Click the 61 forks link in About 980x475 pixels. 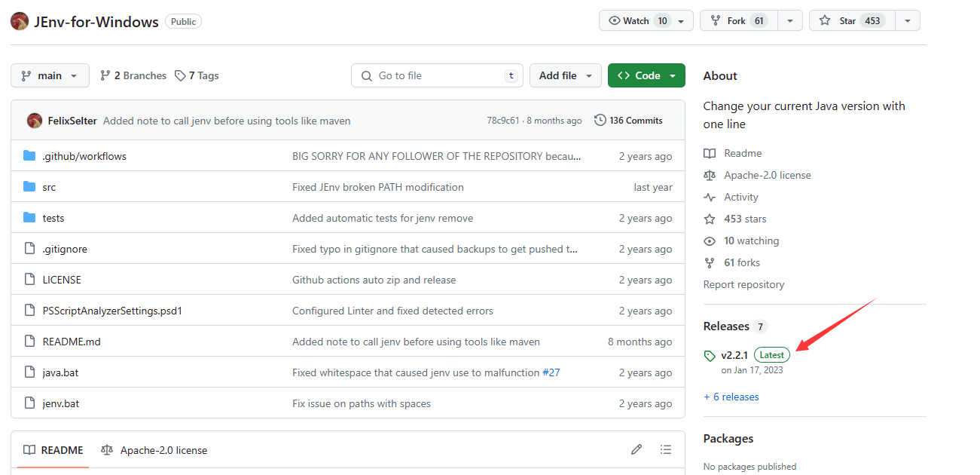point(742,262)
